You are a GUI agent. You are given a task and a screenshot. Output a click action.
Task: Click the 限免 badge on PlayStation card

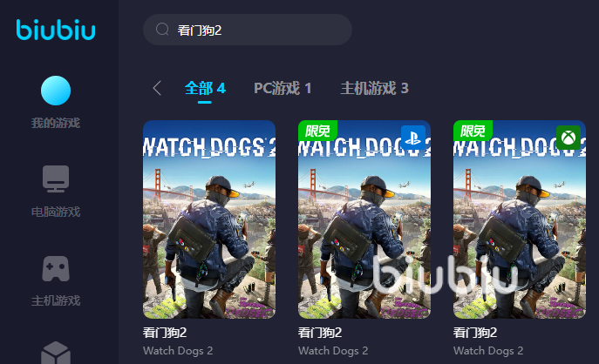(x=317, y=131)
